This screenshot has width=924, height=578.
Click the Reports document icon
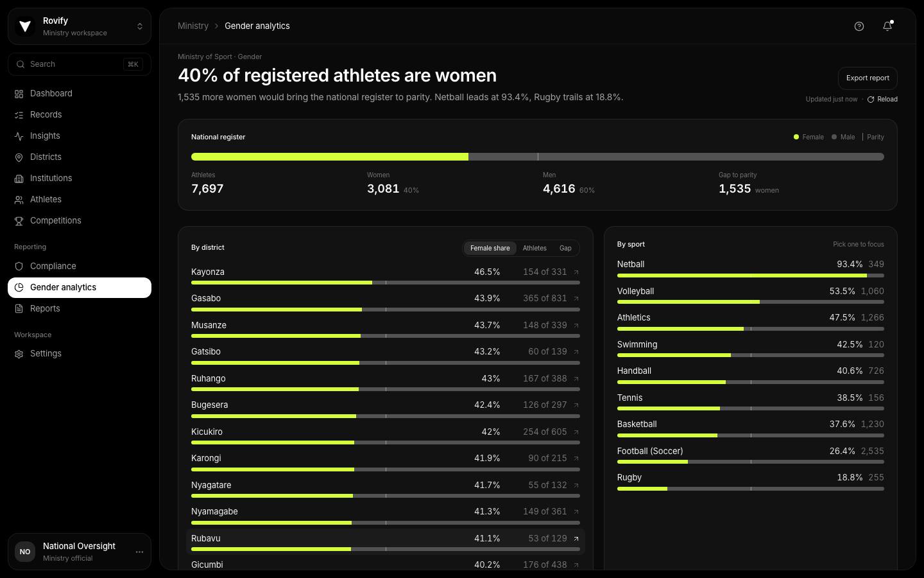point(19,309)
